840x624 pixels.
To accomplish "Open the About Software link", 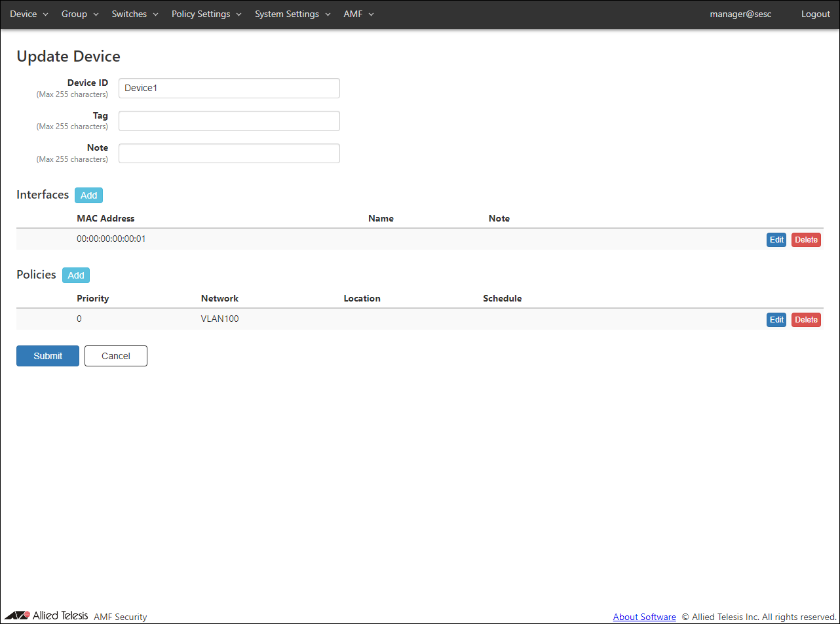I will (x=644, y=617).
